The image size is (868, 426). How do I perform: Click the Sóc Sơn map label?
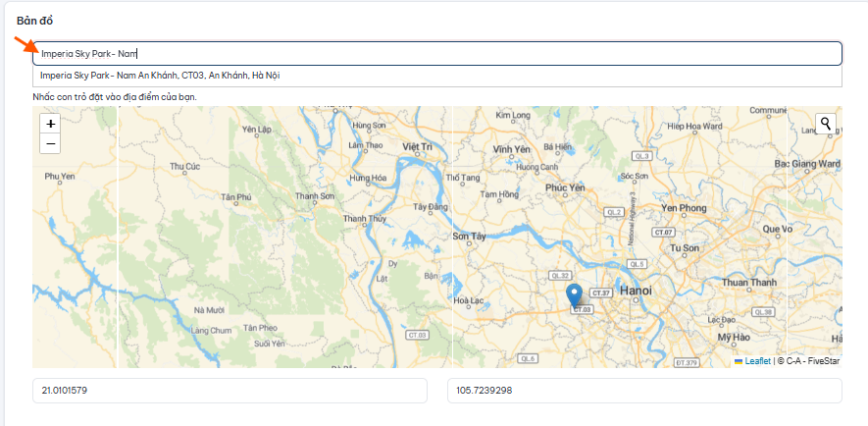click(635, 176)
